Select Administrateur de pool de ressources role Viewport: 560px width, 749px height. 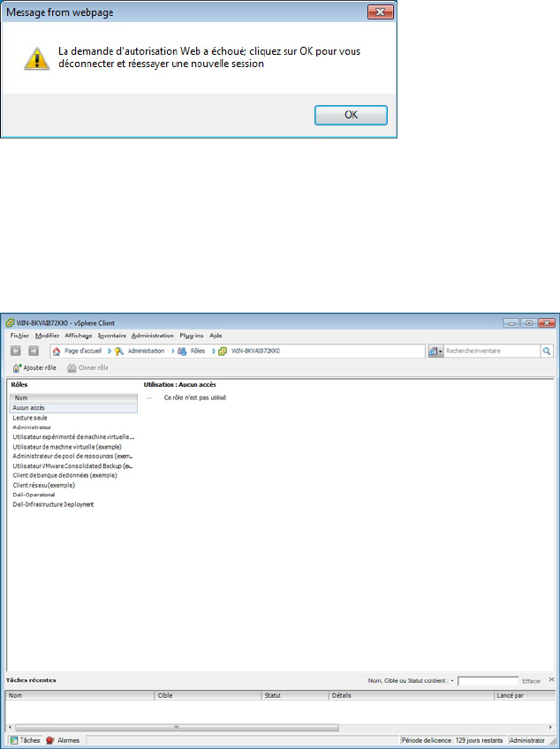[x=73, y=456]
